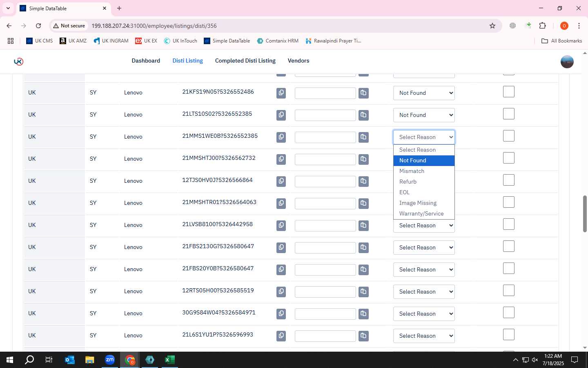Viewport: 588px width, 368px height.
Task: Open reason dropdown for 12RTS05H00 row
Action: coord(424,292)
